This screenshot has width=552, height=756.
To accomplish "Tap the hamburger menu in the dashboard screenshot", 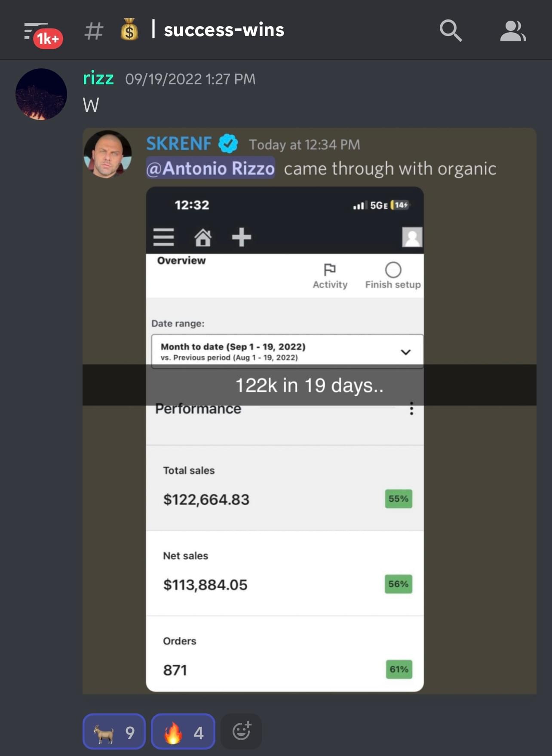I will pyautogui.click(x=164, y=237).
